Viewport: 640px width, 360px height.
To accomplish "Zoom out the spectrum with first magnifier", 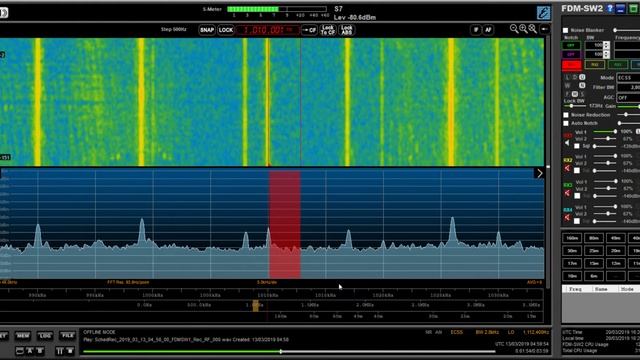I will [x=514, y=29].
